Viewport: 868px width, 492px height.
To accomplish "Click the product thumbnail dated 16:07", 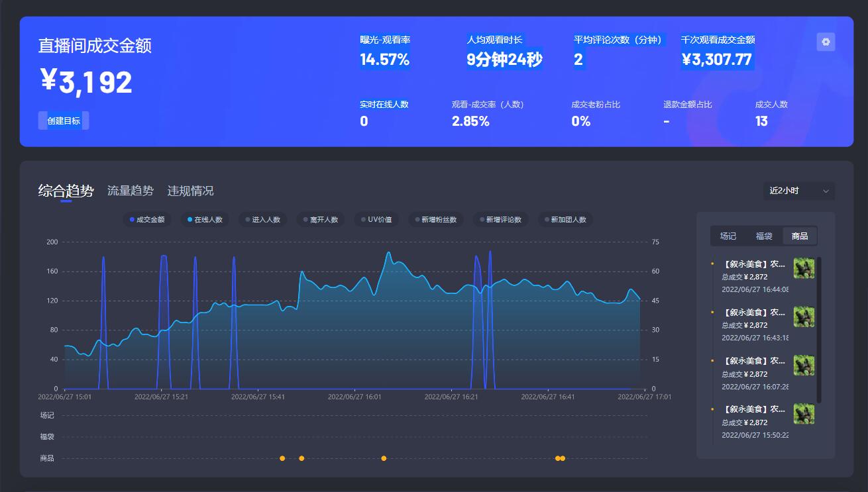I will click(x=804, y=365).
